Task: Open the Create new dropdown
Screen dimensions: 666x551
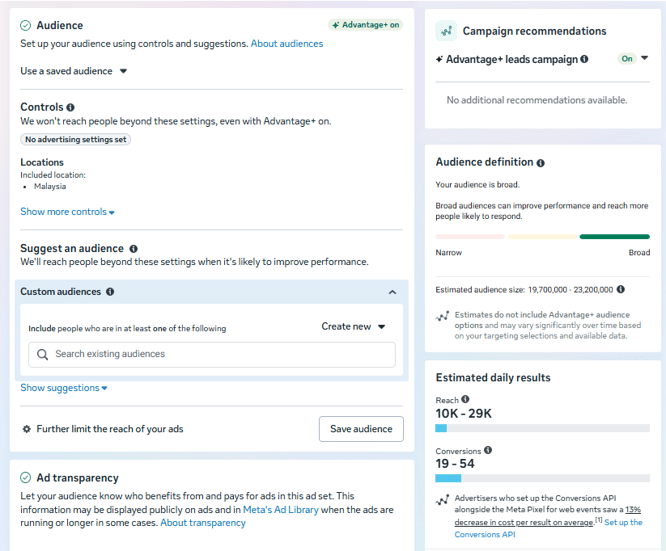Action: (353, 327)
